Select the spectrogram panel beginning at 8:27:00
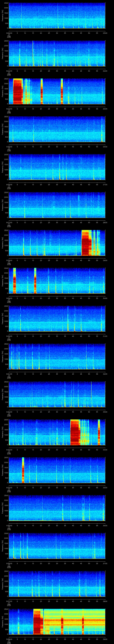This screenshot has width=114, height=644. tap(57, 205)
